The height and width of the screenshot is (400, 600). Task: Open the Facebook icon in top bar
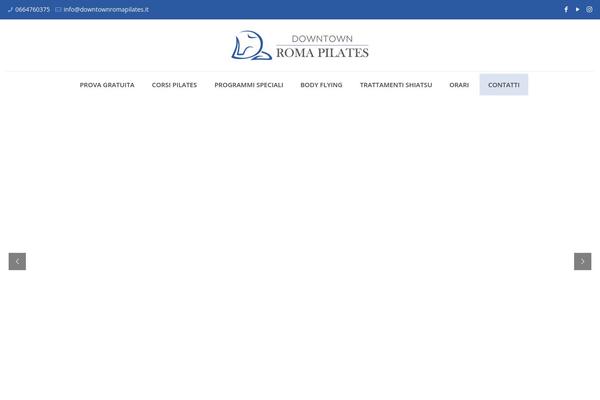tap(566, 9)
